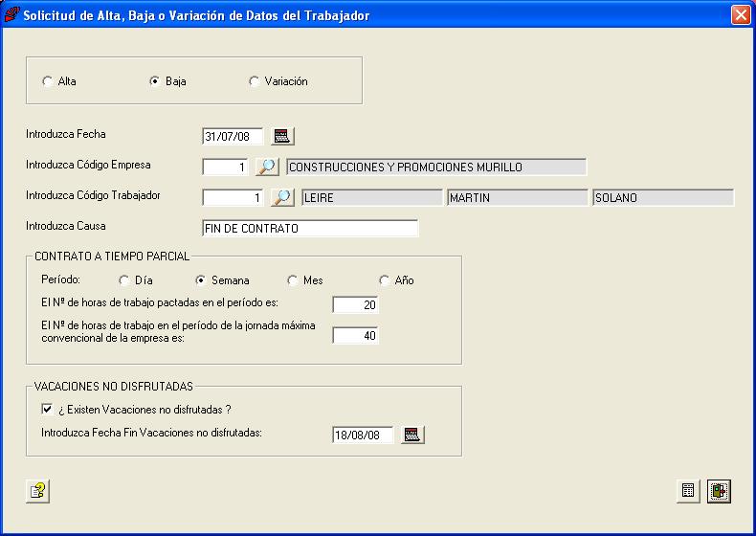The image size is (756, 536).
Task: Click Introduzca Fecha Fin Vacaciones no disfrutadas label
Action: click(x=151, y=433)
